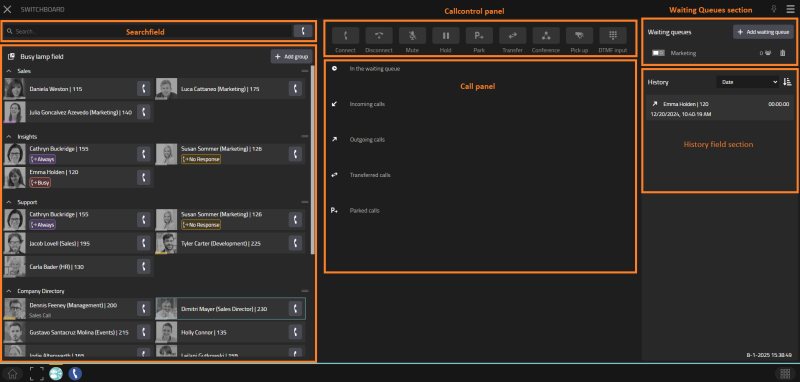Open the hamburger menu at top right

(791, 9)
